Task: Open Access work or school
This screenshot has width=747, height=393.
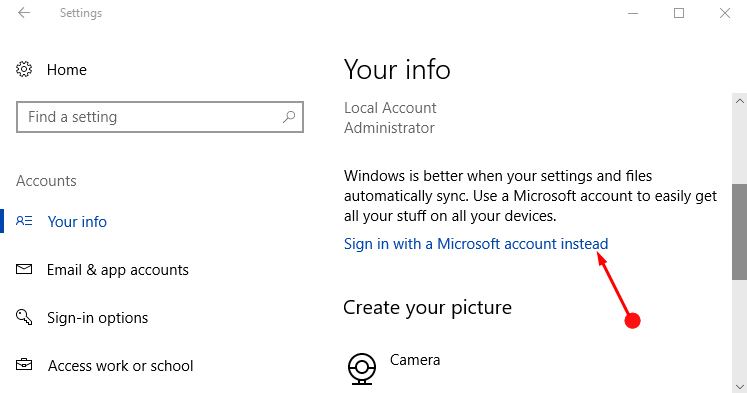Action: [121, 366]
